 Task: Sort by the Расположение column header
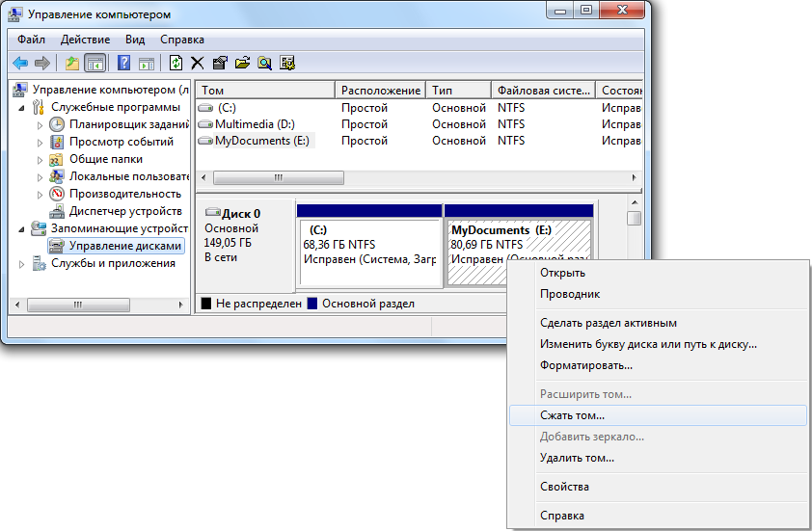[381, 90]
